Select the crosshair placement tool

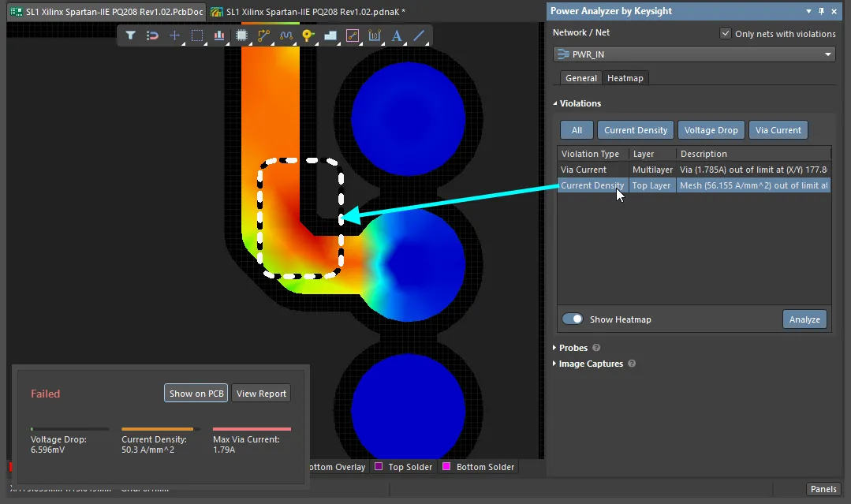[175, 35]
